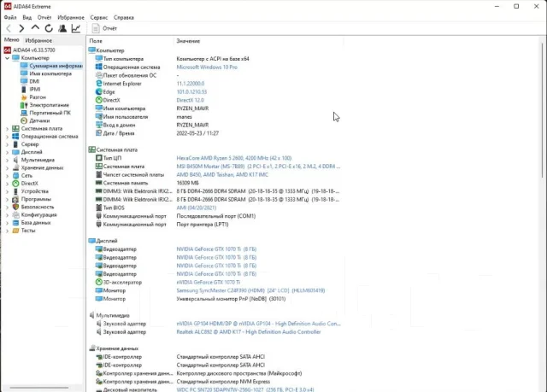Go back with the toolbar back arrow
Screen dimensions: 547x392
[9, 28]
